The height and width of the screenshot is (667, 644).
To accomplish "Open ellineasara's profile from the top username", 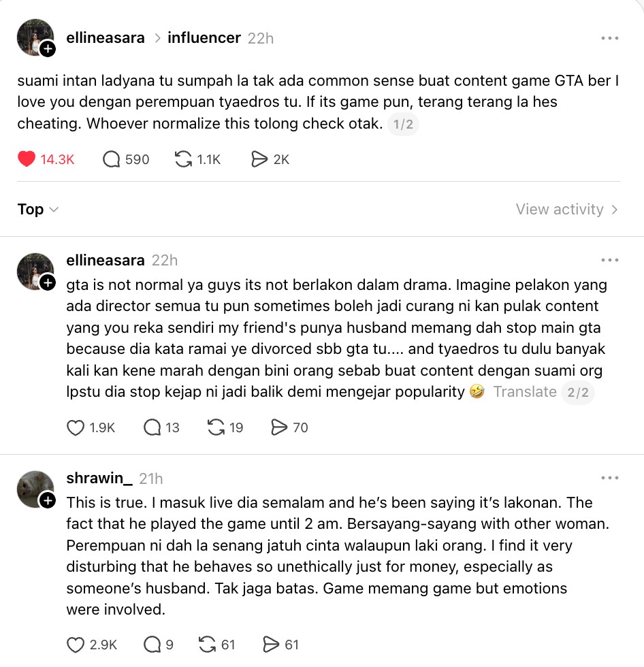I will (106, 38).
